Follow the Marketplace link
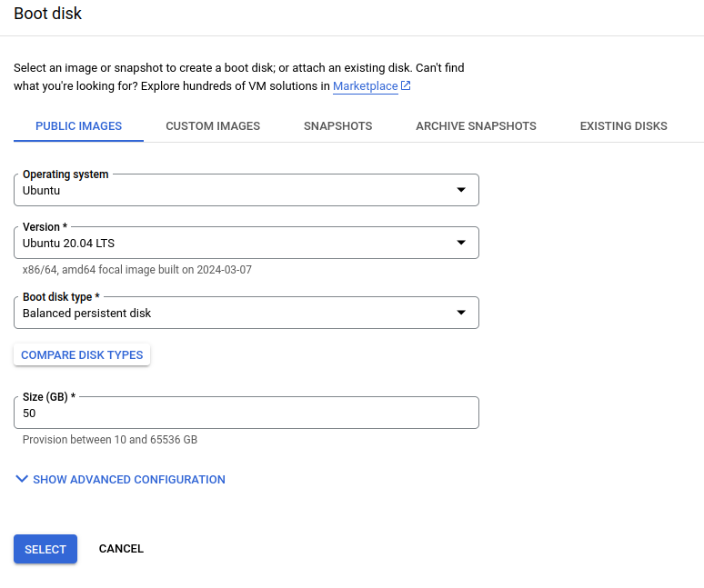704x588 pixels. [365, 86]
